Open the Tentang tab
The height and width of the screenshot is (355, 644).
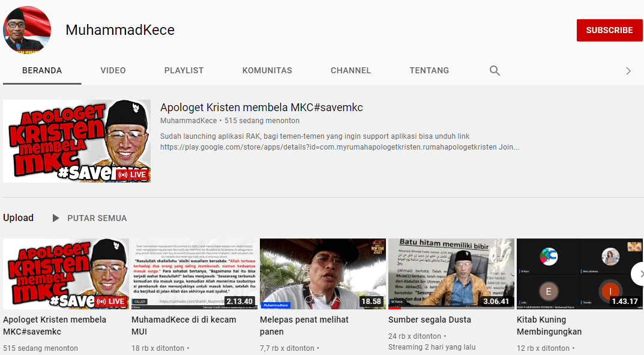click(429, 70)
